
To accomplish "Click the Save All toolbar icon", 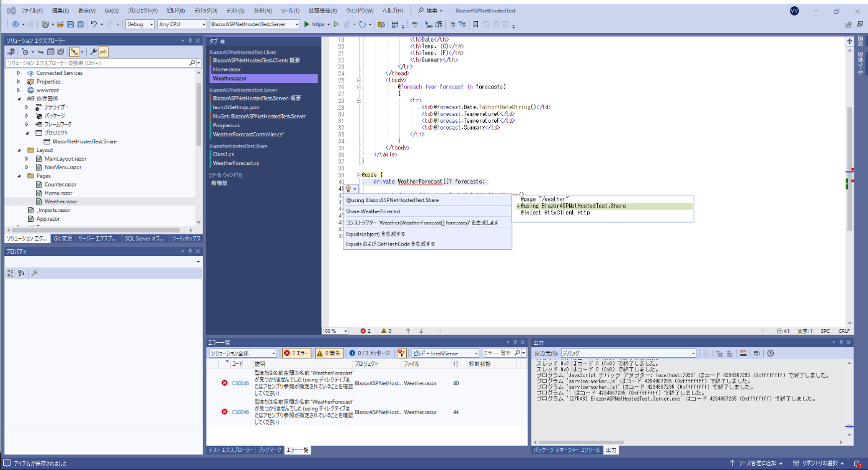I will coord(80,24).
